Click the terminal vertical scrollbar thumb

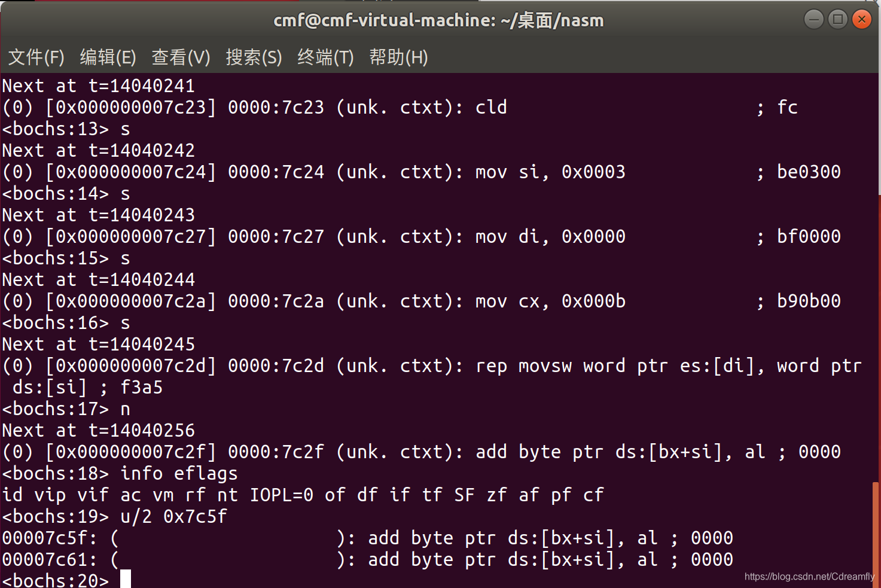pos(876,534)
